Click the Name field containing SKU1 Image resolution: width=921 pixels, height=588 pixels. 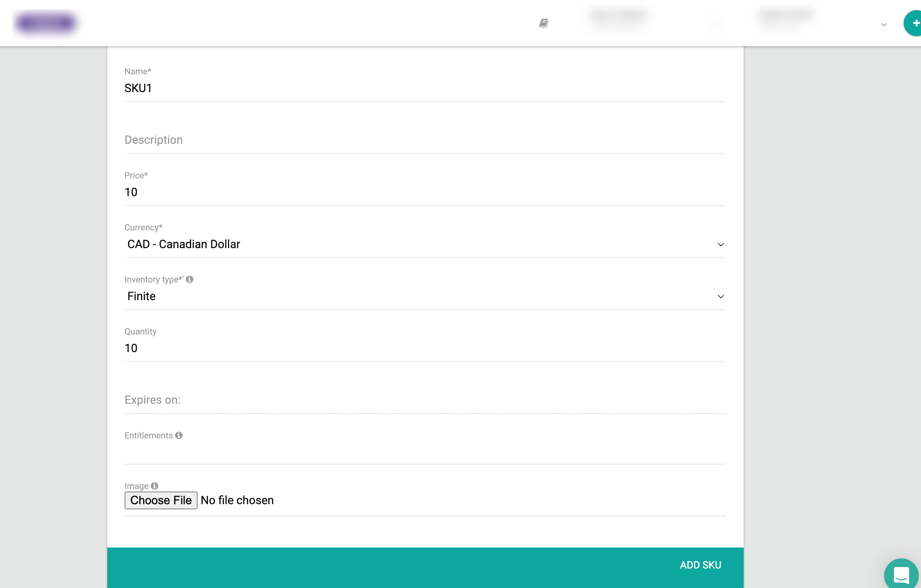[424, 88]
